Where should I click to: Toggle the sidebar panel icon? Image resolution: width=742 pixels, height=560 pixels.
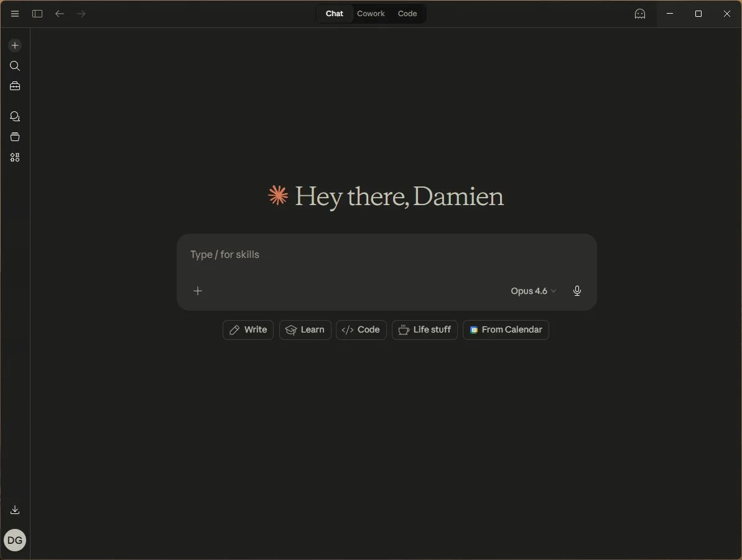tap(37, 14)
